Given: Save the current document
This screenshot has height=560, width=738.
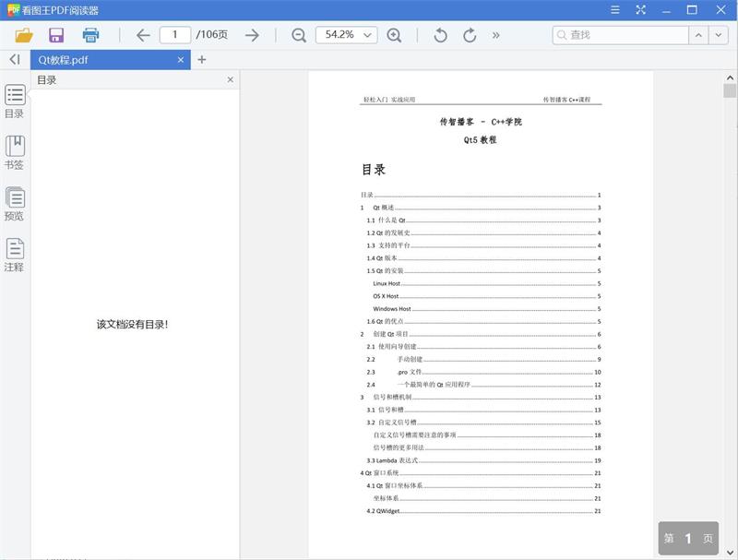Looking at the screenshot, I should pos(57,35).
